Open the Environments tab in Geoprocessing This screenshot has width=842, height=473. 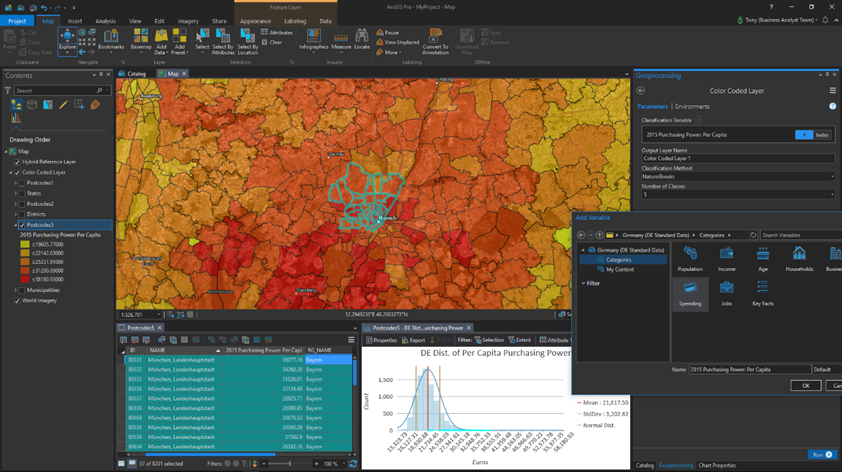[692, 106]
